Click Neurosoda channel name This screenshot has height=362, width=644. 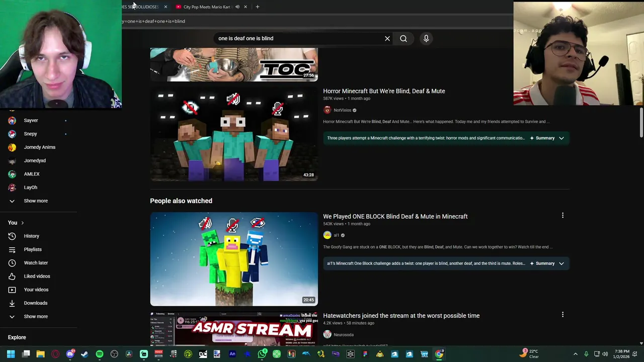pos(344,334)
